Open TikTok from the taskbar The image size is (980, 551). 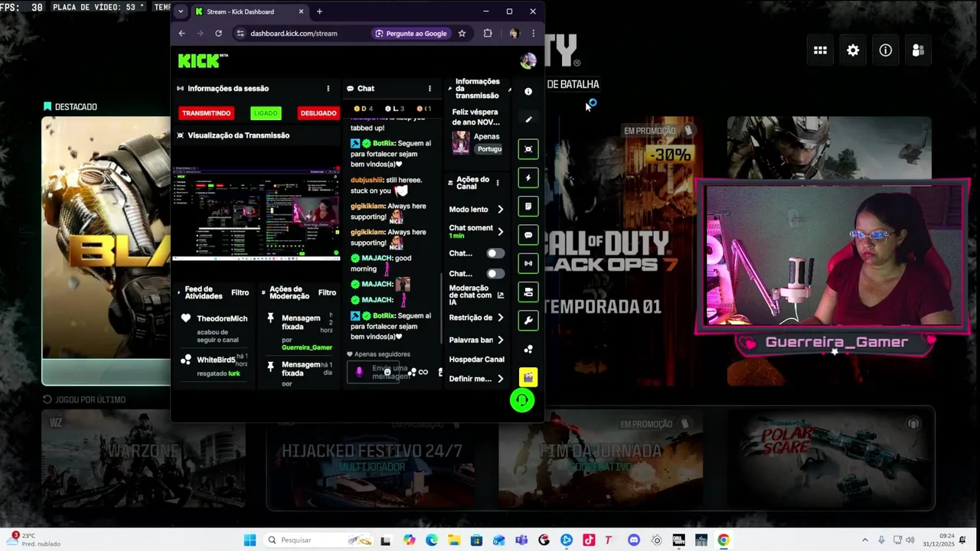pos(588,540)
